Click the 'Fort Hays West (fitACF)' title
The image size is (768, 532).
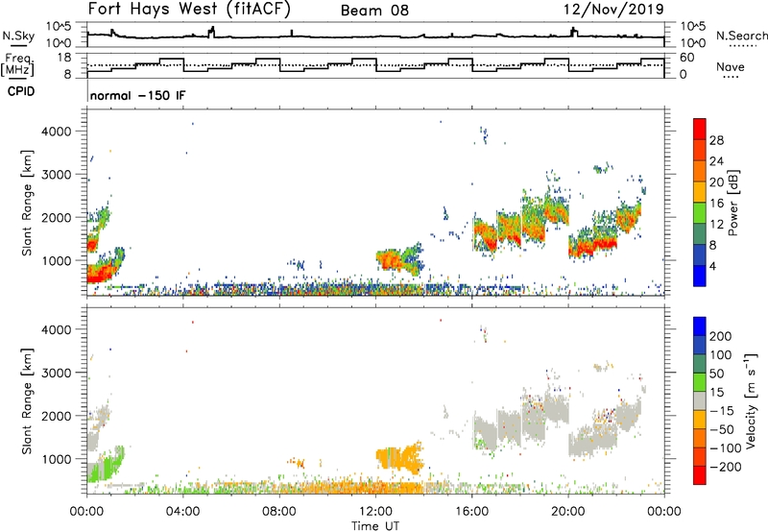point(189,9)
